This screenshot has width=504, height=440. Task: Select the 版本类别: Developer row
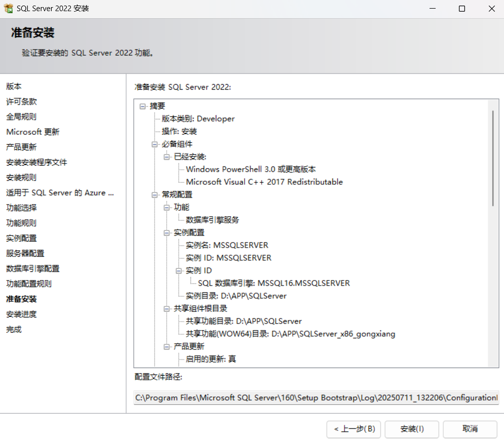[x=198, y=119]
